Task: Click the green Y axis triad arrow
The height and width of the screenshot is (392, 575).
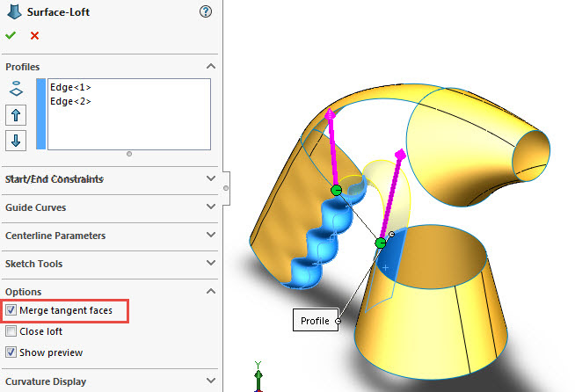Action: point(258,375)
